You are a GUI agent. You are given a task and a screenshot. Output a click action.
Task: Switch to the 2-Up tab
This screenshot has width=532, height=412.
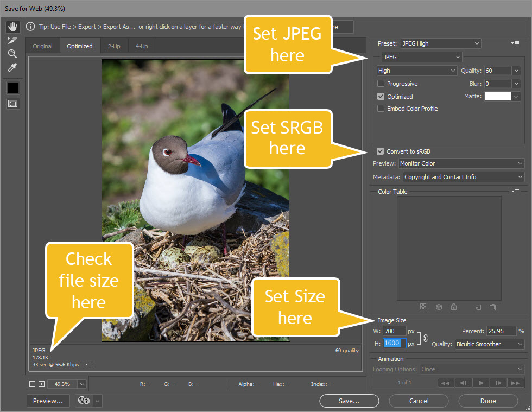click(114, 46)
